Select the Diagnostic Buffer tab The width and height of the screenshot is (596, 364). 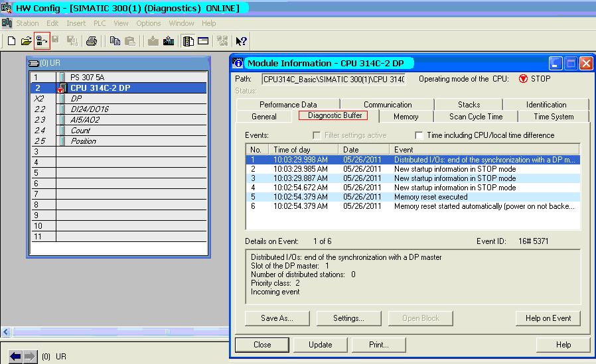tap(335, 115)
